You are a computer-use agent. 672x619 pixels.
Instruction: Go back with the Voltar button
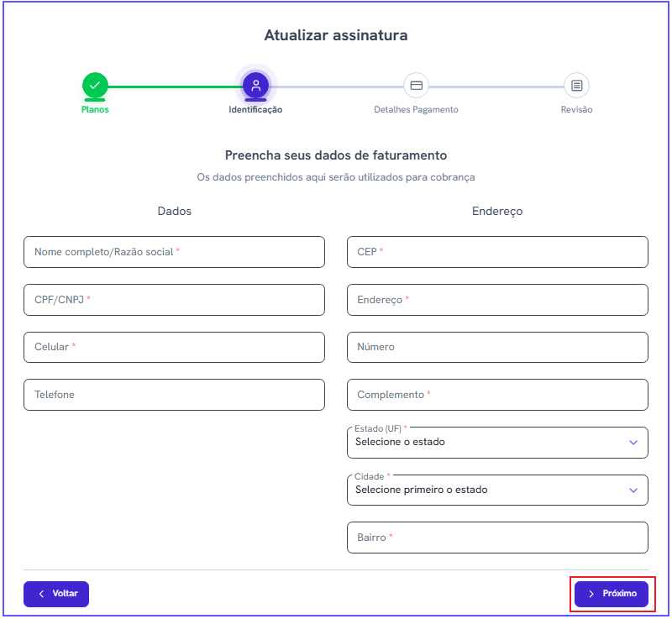point(56,594)
